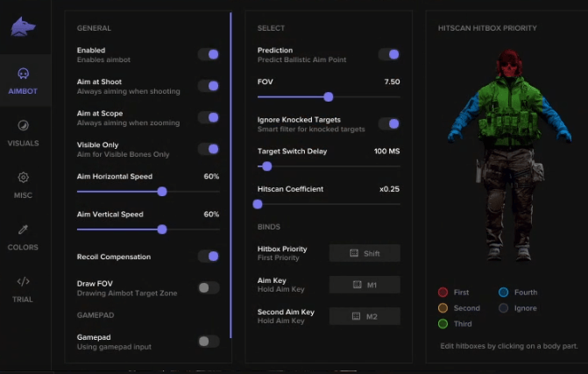Click the BINDS section heading
This screenshot has width=588, height=374.
point(268,227)
